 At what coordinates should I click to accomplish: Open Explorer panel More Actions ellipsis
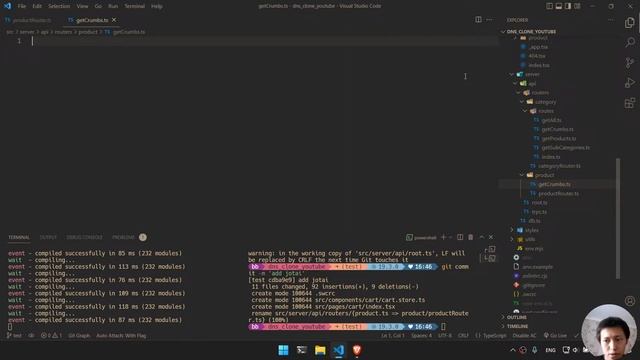pyautogui.click(x=611, y=20)
